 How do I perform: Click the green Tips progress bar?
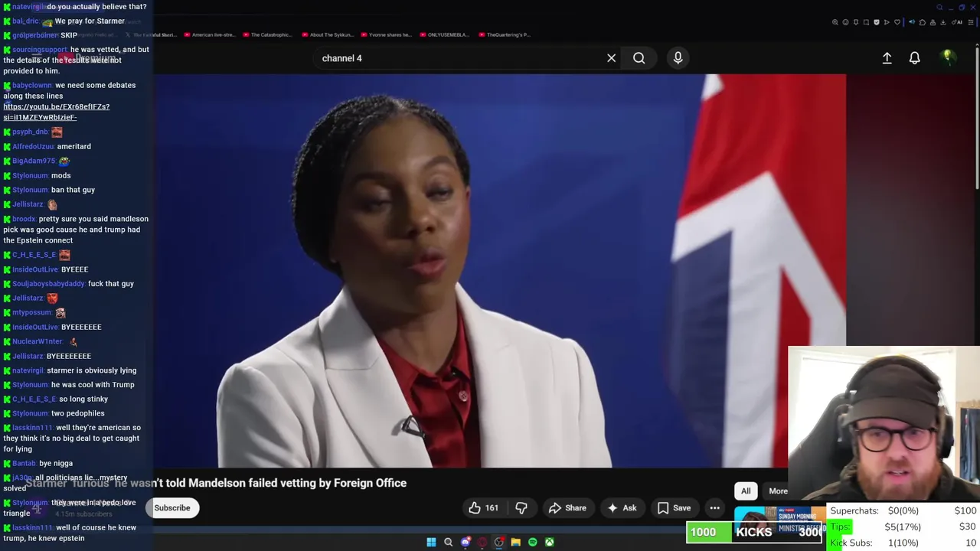tap(841, 527)
